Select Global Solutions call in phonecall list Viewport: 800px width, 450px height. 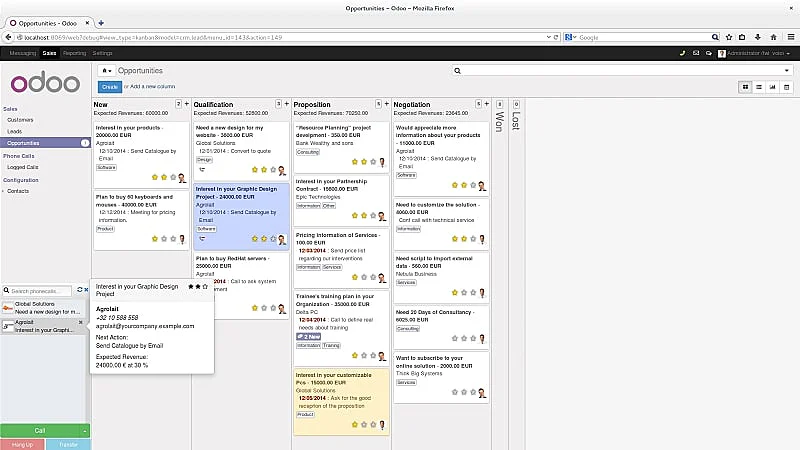[45, 308]
